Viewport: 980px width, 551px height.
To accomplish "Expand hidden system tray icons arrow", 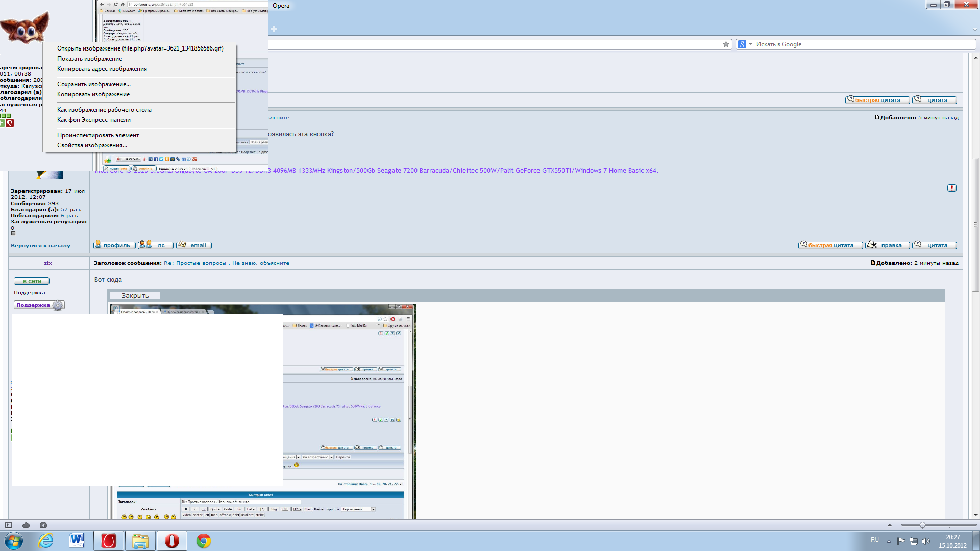I will click(889, 541).
